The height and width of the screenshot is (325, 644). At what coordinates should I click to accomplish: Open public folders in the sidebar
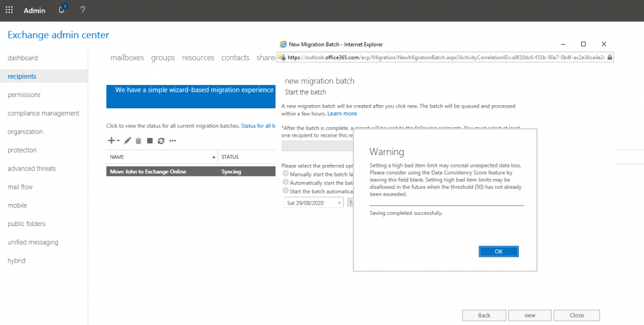point(26,224)
